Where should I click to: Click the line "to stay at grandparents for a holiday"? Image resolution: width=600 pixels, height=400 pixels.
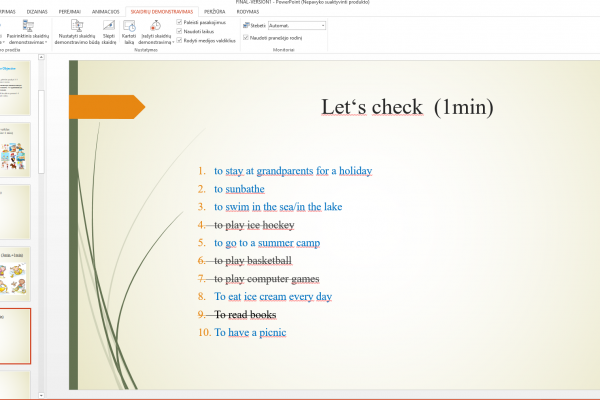(x=293, y=171)
